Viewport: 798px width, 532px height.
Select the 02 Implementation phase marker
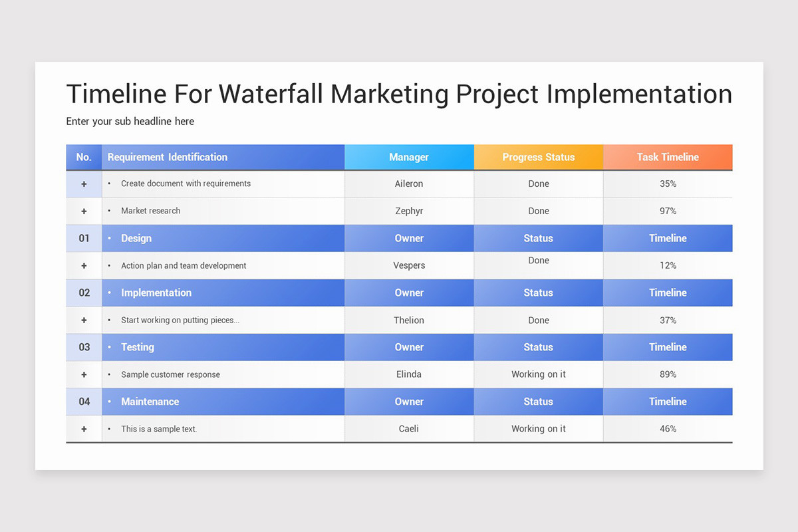tap(84, 293)
